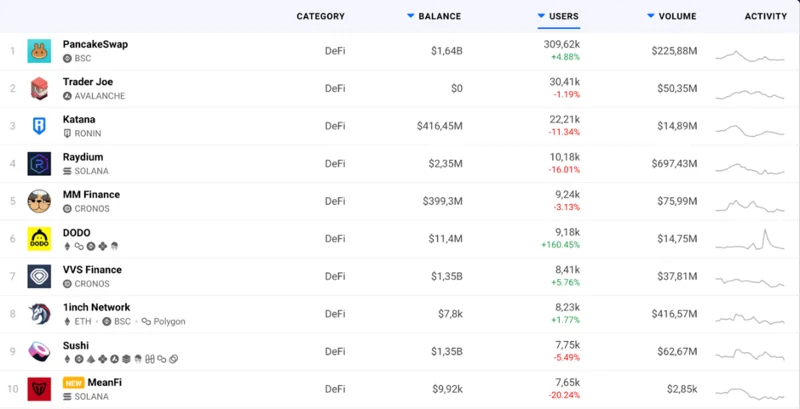Click the $697,43M volume of Raydium
Viewport: 800px width, 409px height.
click(x=674, y=164)
